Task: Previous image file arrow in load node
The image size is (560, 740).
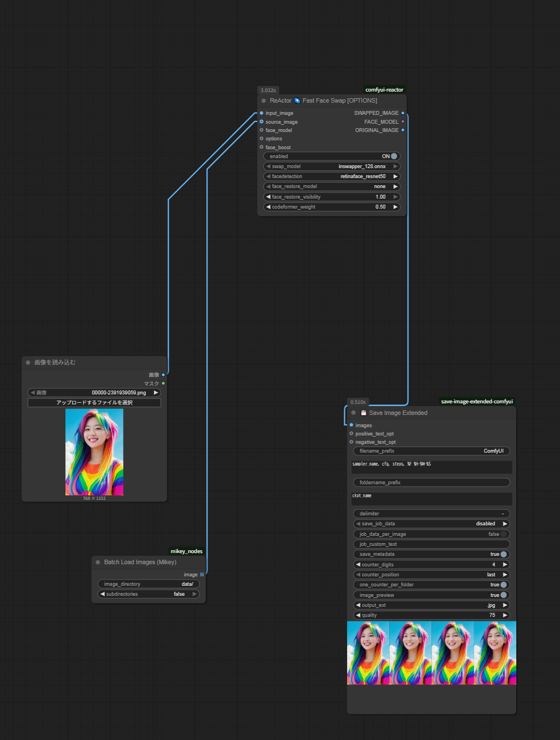Action: tap(33, 393)
